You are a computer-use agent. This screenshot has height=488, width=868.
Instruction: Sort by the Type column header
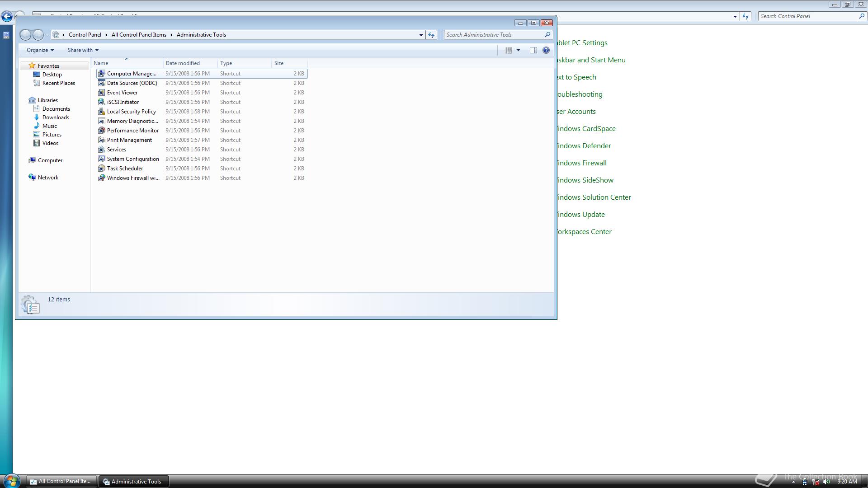coord(245,63)
